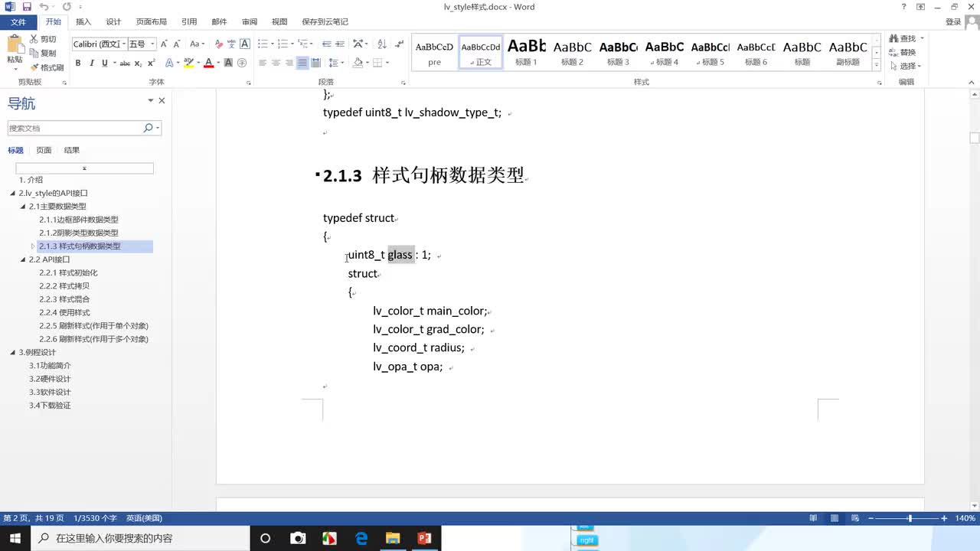Switch to the Page Layout (页面布局) tab
The width and height of the screenshot is (980, 551).
pos(152,22)
